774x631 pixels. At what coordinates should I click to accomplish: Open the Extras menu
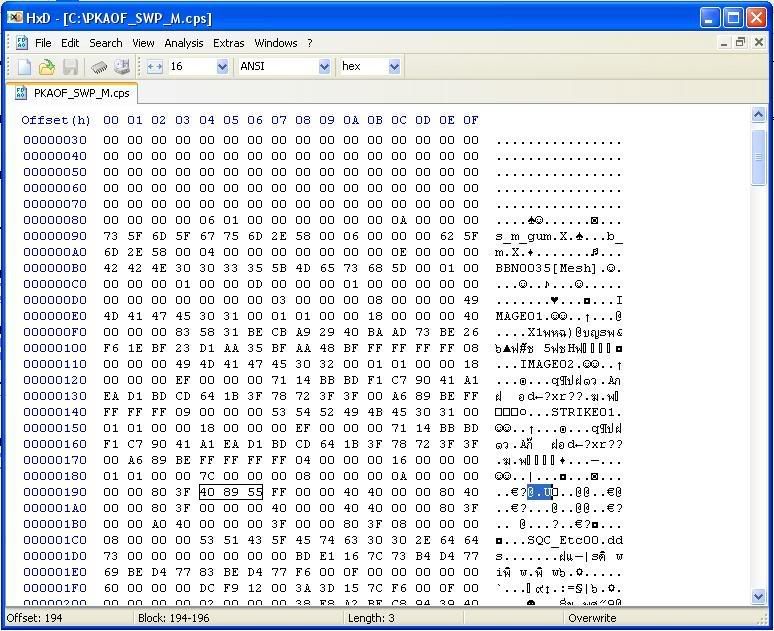click(x=228, y=43)
